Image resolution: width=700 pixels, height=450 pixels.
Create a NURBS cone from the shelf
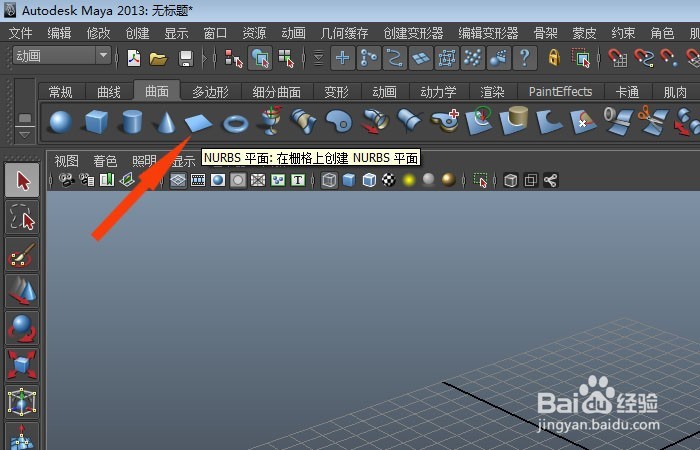165,122
